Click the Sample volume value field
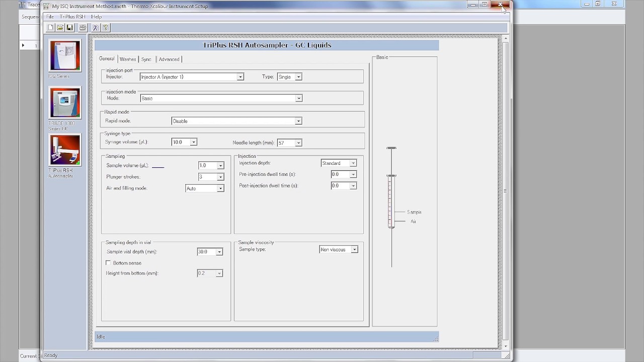This screenshot has width=644, height=362. tap(208, 165)
